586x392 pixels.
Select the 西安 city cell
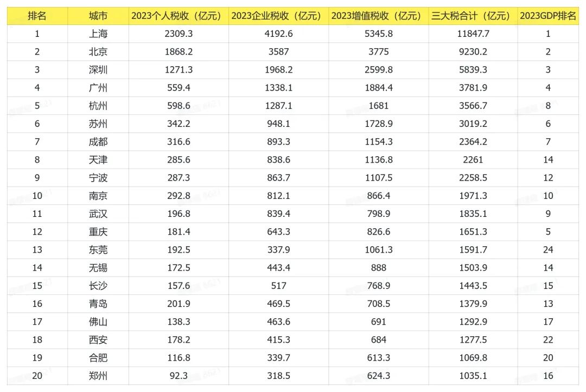click(98, 340)
